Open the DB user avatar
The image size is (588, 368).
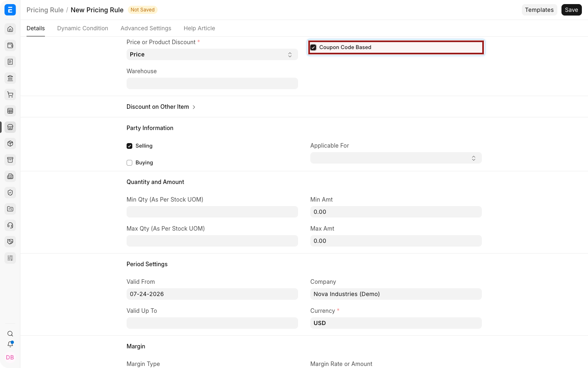pyautogui.click(x=10, y=357)
